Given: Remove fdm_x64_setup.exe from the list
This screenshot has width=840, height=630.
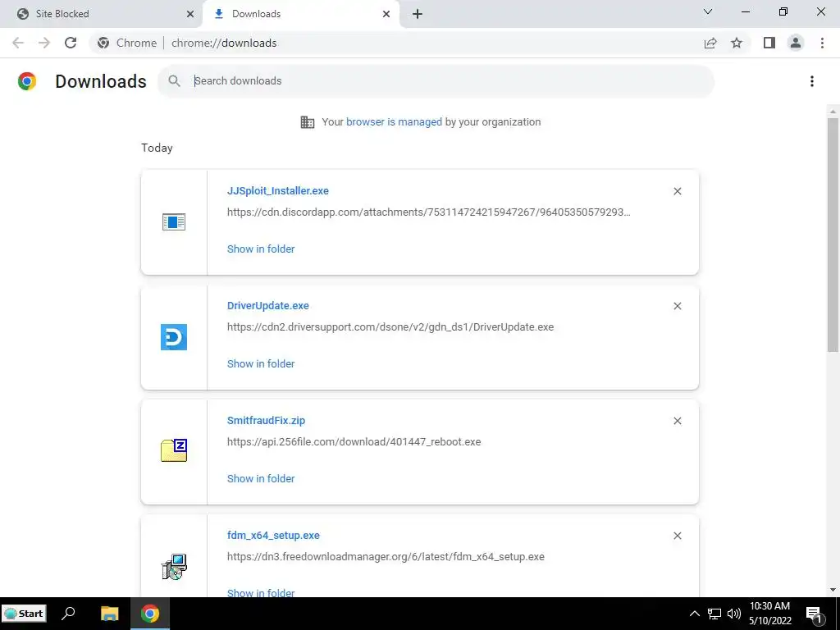Looking at the screenshot, I should pyautogui.click(x=677, y=536).
